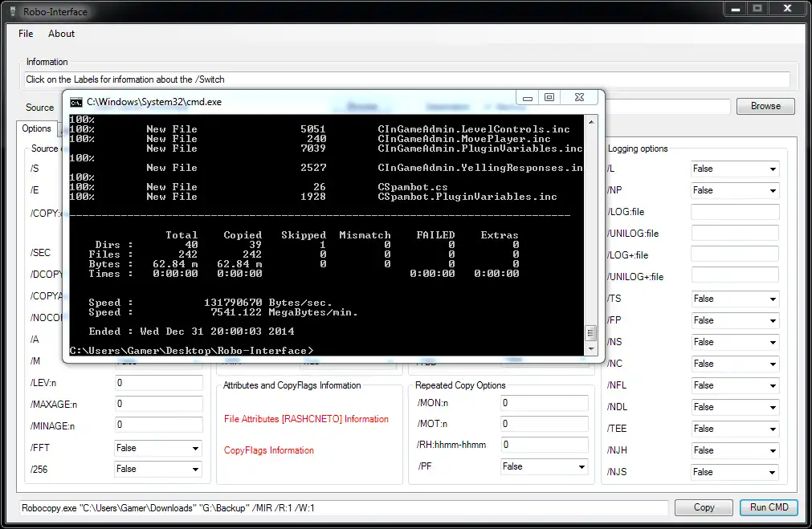Viewport: 812px width, 529px height.
Task: Click the /A label for info
Action: 35,340
